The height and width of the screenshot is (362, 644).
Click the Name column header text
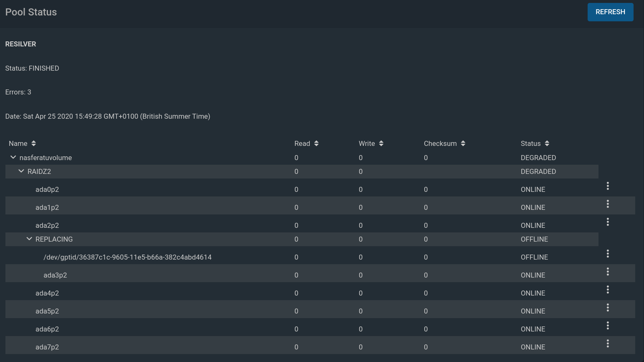18,143
